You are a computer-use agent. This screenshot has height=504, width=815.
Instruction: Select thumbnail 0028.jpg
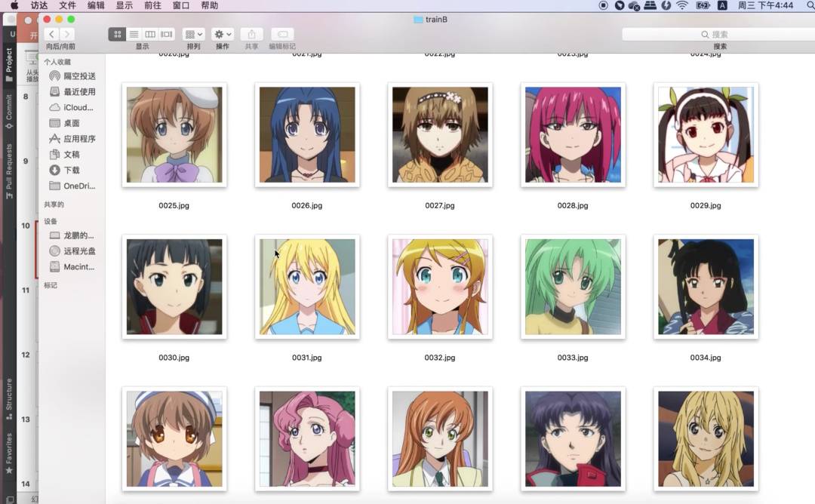573,134
